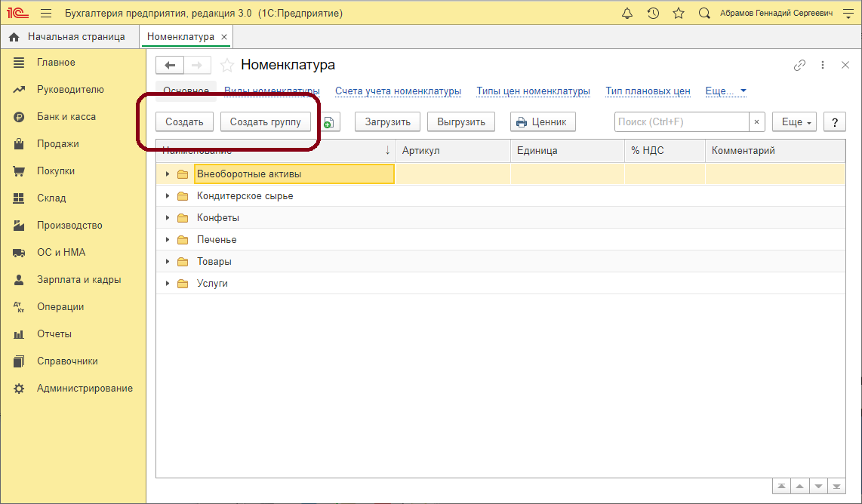The image size is (862, 504).
Task: Open the history clock icon
Action: pyautogui.click(x=653, y=14)
